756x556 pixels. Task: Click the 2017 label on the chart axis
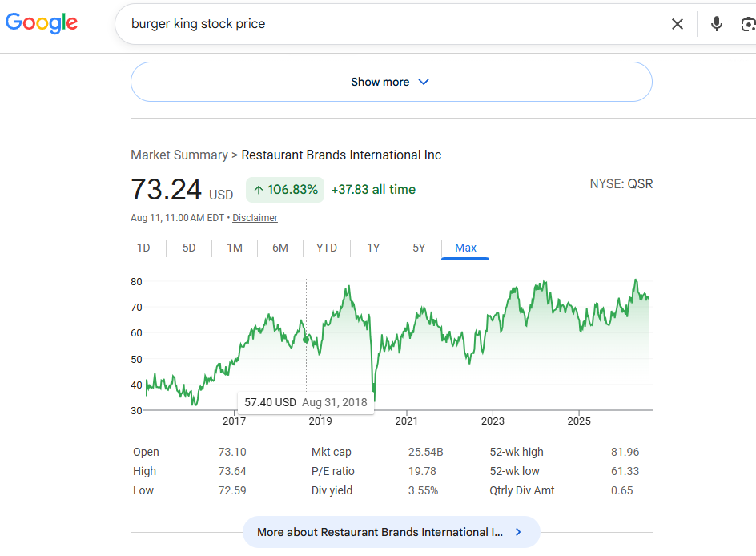pyautogui.click(x=234, y=421)
